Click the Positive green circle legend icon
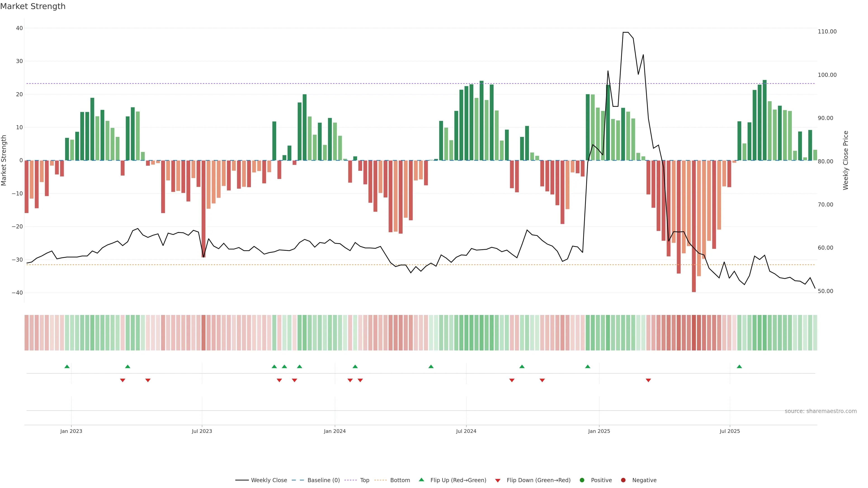 coord(582,480)
